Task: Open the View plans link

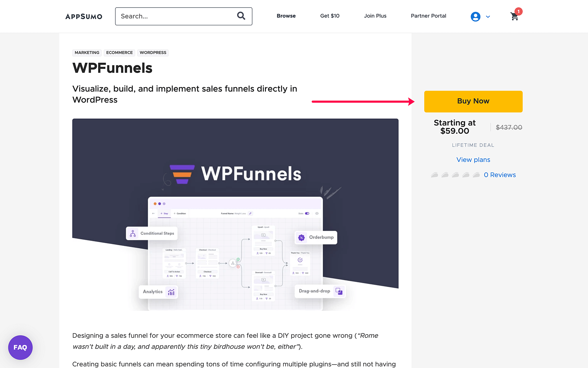Action: [x=473, y=160]
